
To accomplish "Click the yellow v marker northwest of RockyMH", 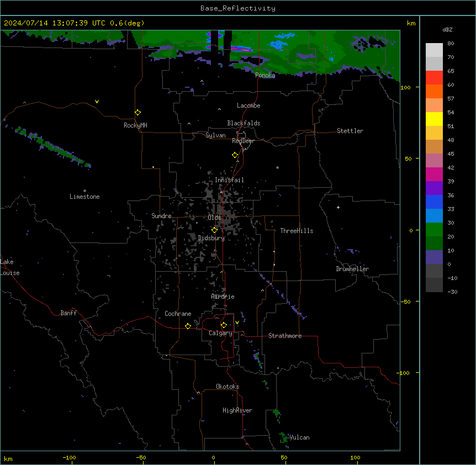I will (97, 102).
